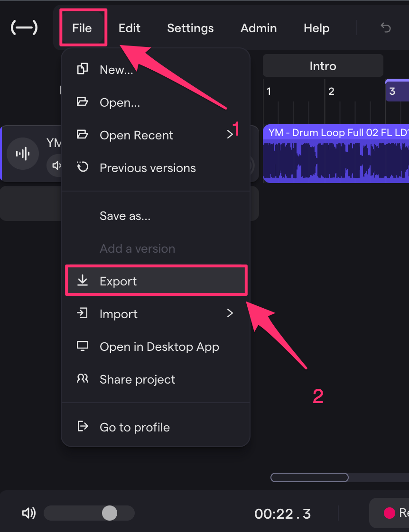Click the horizontal timeline scrollbar
This screenshot has height=532, width=409.
[309, 477]
